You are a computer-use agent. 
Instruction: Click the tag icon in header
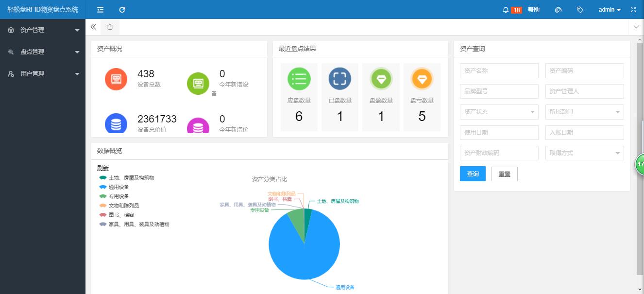[580, 10]
